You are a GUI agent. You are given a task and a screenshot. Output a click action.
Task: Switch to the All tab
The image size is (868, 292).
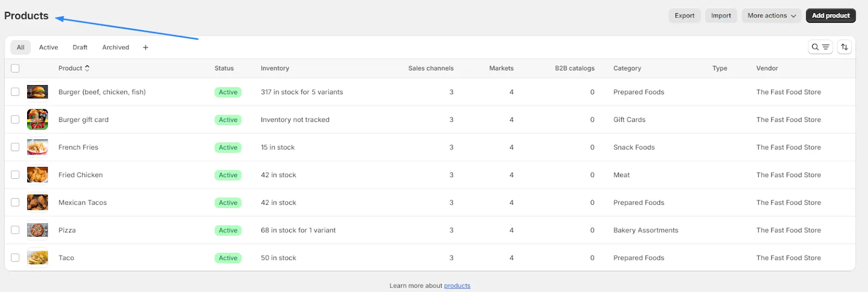(x=21, y=48)
